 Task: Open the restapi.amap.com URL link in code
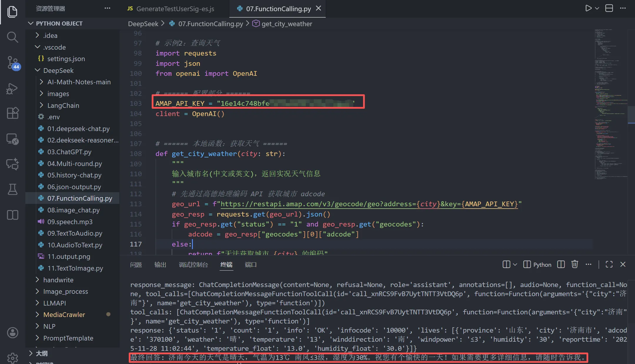tap(369, 204)
